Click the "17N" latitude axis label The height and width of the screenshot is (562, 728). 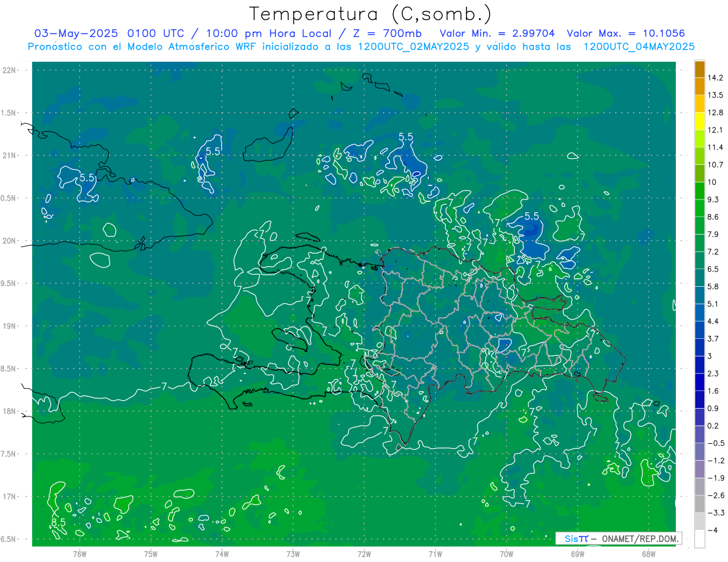point(10,497)
